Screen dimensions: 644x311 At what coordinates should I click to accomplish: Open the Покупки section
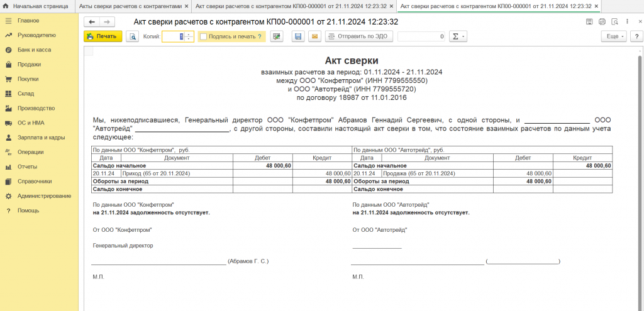coord(28,79)
